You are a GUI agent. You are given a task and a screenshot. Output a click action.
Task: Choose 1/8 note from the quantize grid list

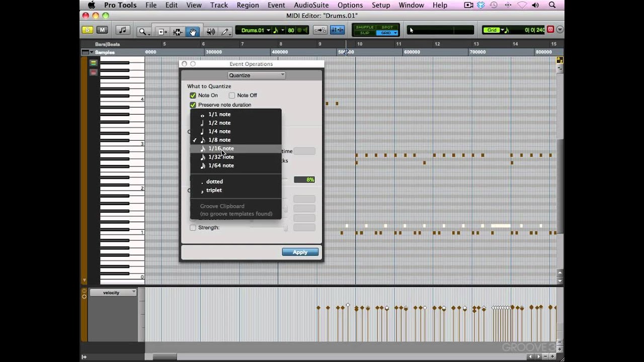click(235, 140)
